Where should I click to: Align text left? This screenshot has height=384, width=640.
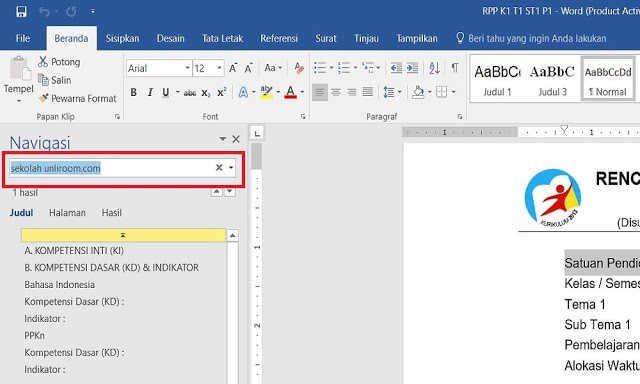320,92
